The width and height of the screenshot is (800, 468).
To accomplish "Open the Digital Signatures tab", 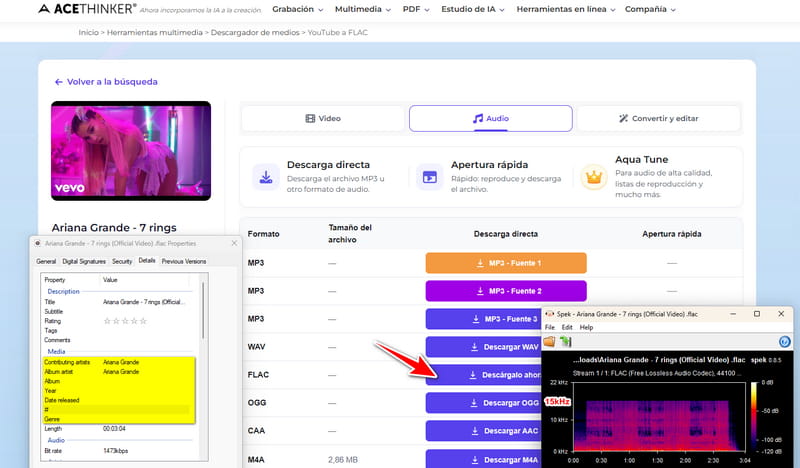I will (84, 261).
